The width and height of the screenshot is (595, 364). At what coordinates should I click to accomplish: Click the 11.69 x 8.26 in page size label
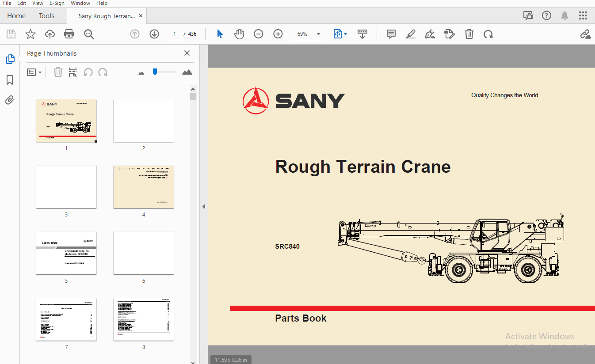[x=231, y=360]
